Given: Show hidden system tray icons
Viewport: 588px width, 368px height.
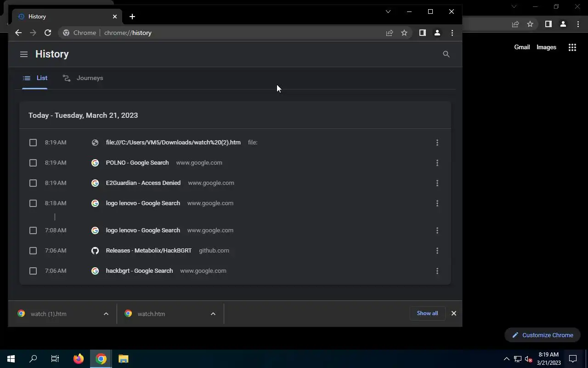Looking at the screenshot, I should (507, 359).
